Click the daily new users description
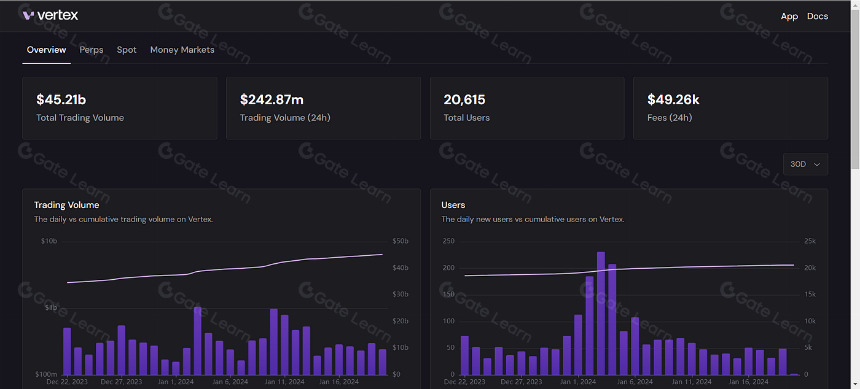 533,219
